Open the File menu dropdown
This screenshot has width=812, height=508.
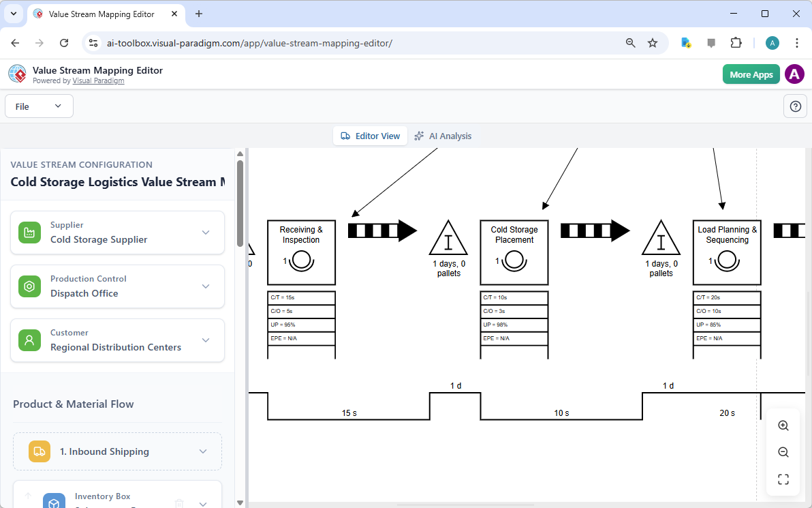pos(39,106)
